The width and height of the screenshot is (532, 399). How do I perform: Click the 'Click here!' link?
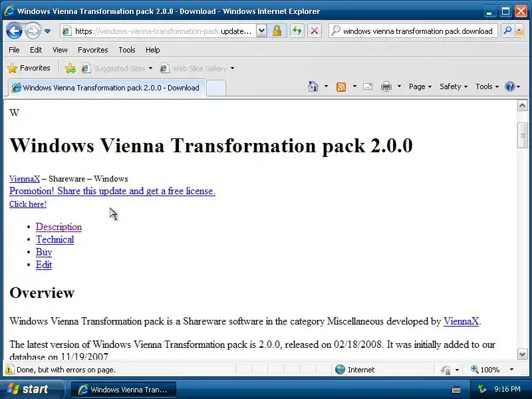(x=28, y=204)
